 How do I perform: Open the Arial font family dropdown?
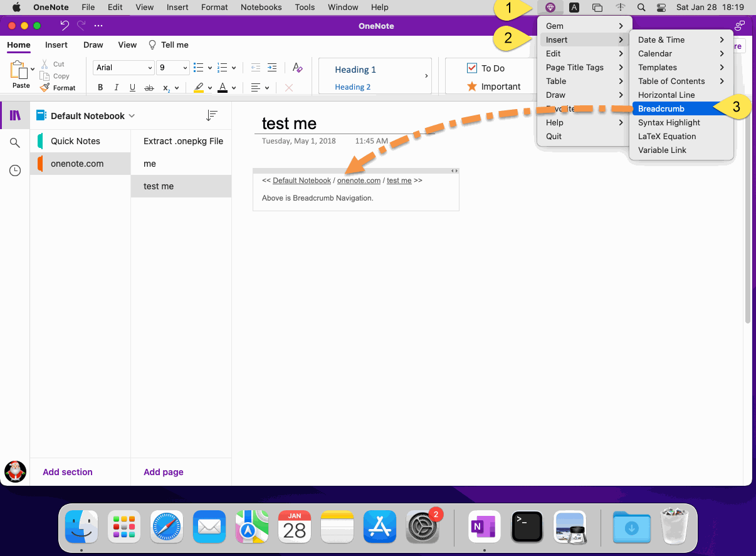point(123,67)
